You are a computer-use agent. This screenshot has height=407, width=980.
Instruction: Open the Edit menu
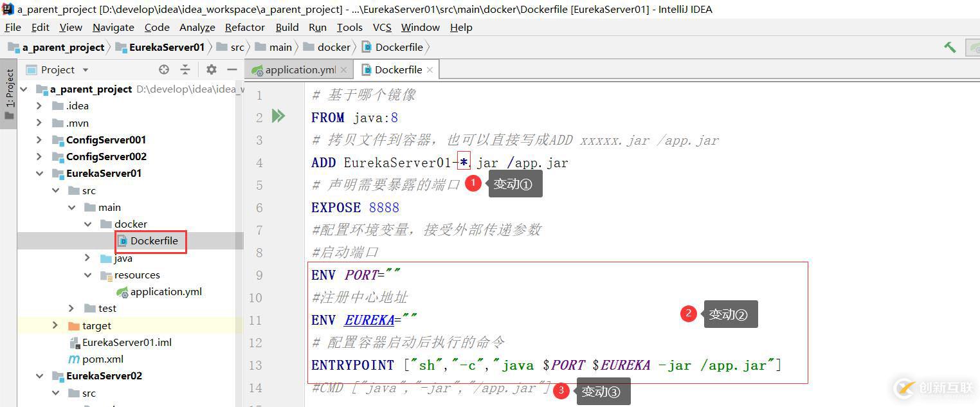click(40, 27)
